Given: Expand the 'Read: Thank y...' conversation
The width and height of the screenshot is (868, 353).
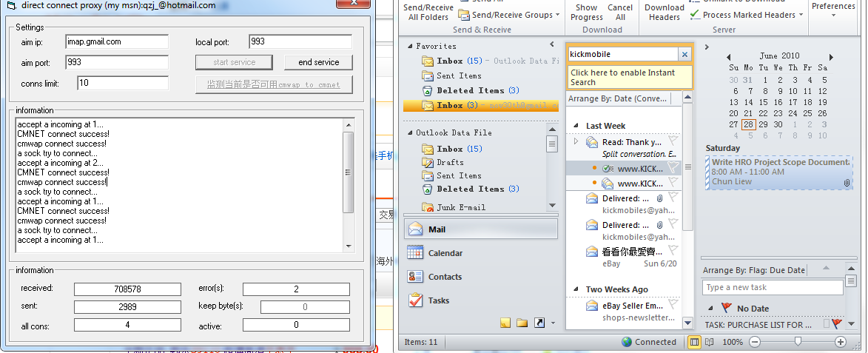Looking at the screenshot, I should coord(576,141).
